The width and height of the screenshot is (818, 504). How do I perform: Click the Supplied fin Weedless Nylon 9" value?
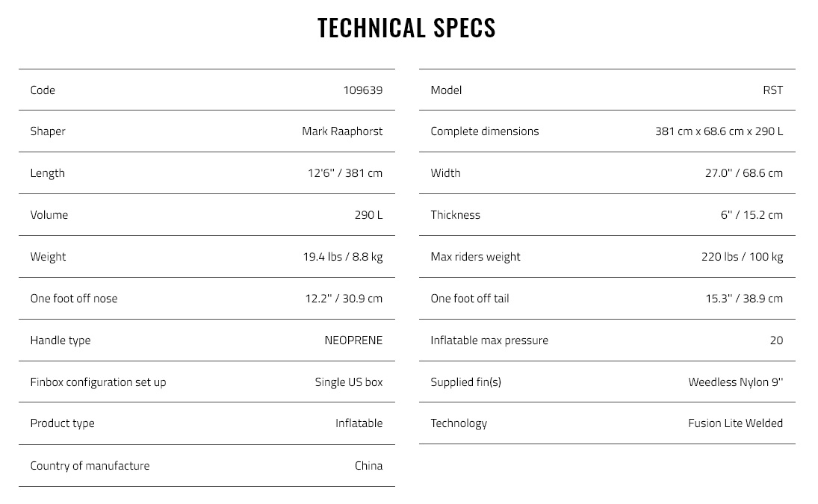tap(736, 382)
